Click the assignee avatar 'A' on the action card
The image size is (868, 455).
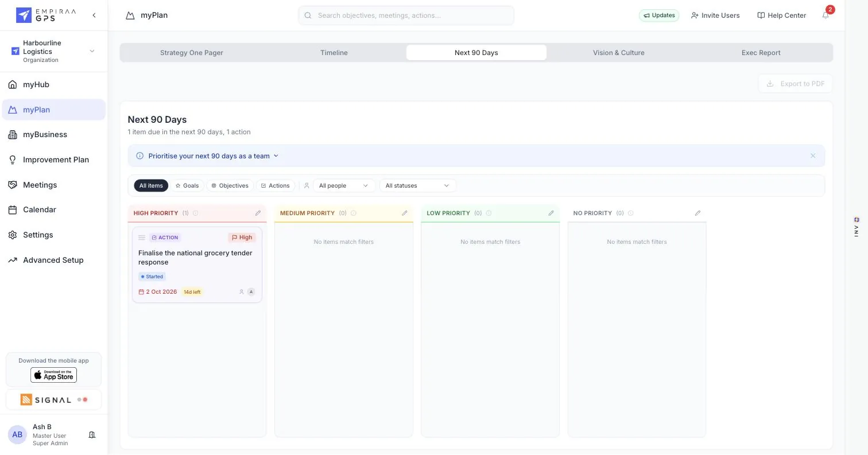click(251, 292)
